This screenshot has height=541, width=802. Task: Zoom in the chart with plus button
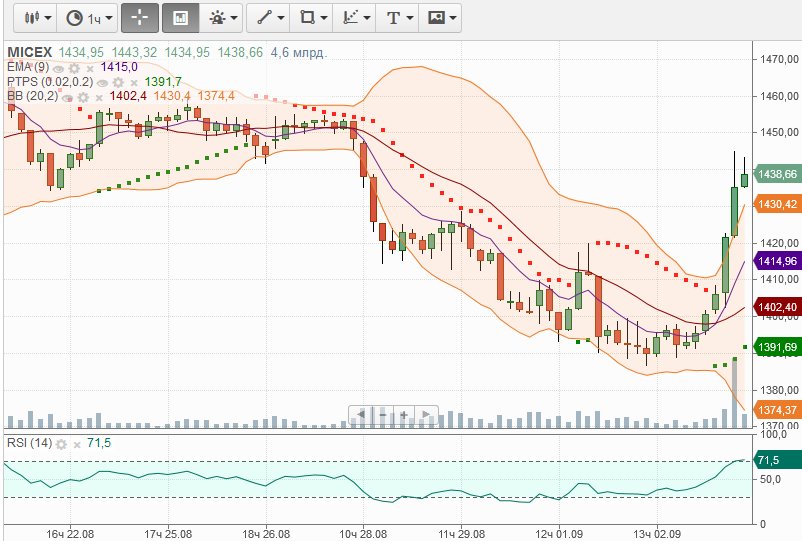[404, 413]
